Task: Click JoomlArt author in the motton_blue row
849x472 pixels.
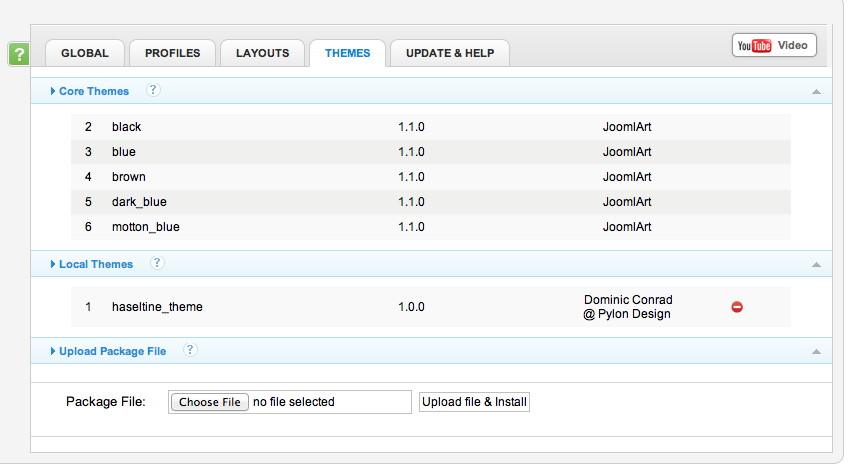Action: pos(627,227)
